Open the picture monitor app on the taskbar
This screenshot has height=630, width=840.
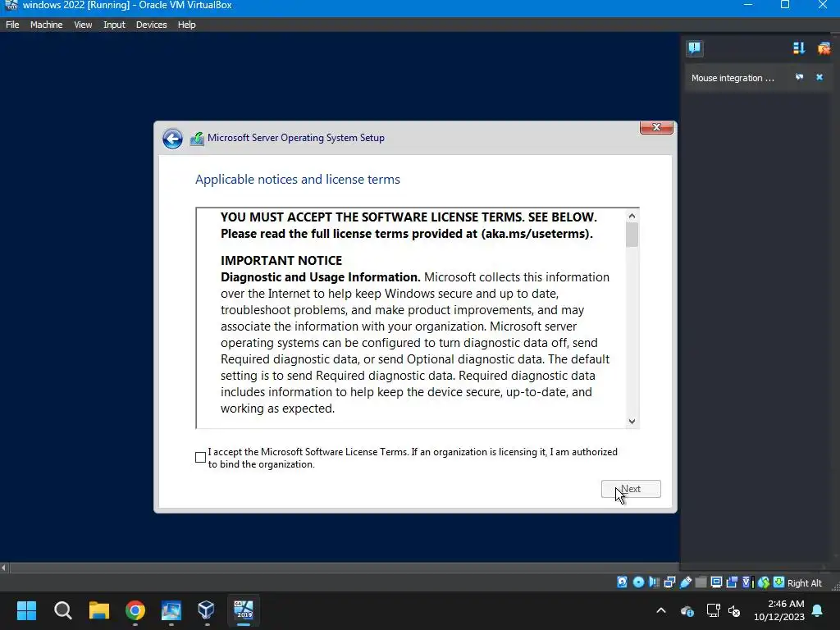(x=171, y=610)
